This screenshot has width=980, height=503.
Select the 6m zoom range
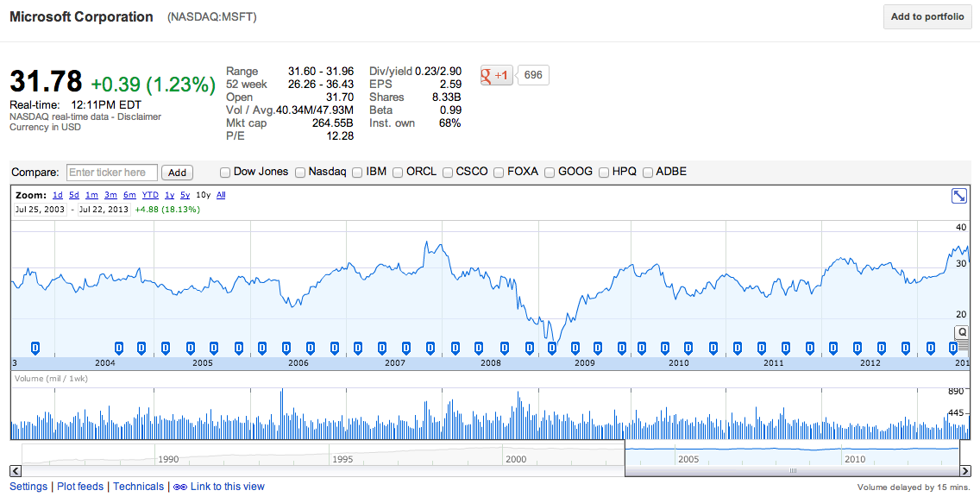(x=129, y=195)
